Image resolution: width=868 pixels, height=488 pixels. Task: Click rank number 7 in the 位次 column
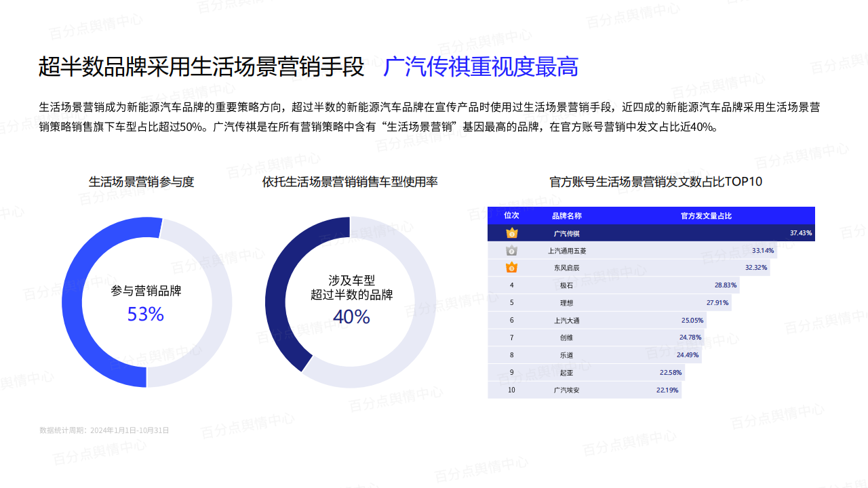pos(512,338)
